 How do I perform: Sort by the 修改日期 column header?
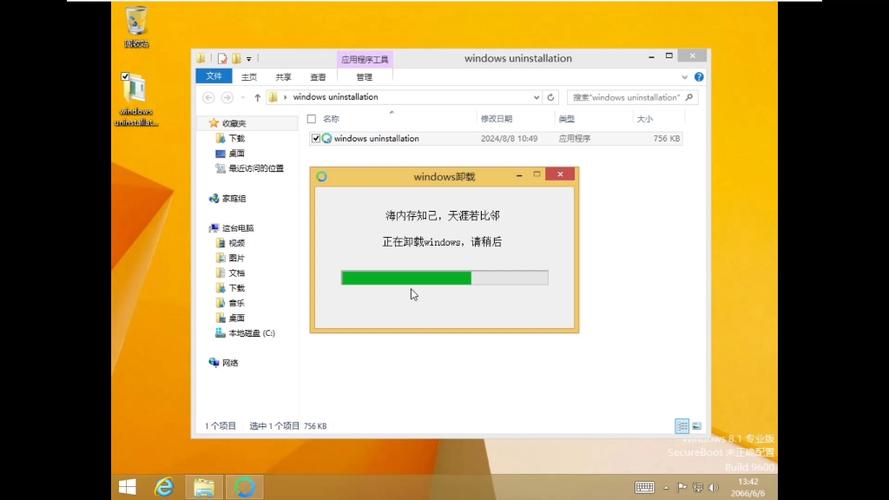click(497, 119)
